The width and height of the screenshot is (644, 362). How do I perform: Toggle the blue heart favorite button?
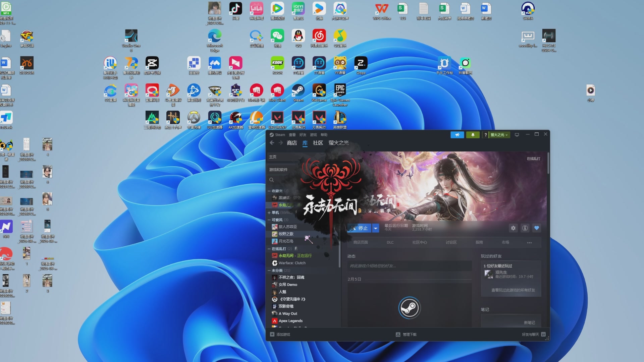[x=537, y=228]
